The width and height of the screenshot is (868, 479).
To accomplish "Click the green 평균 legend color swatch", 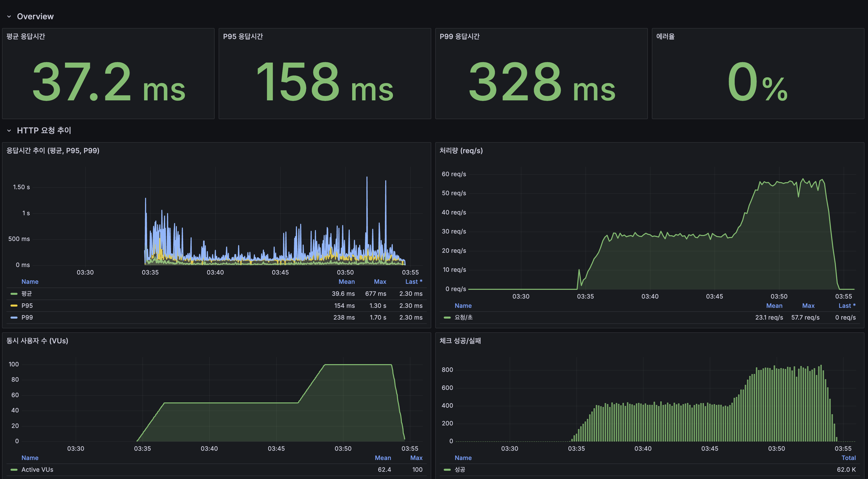I will point(14,294).
